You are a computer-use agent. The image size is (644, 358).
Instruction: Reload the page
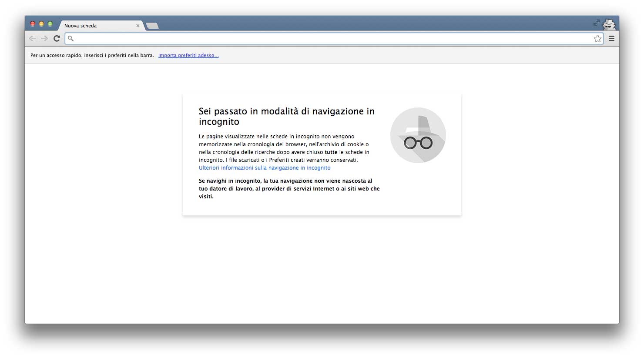(57, 39)
